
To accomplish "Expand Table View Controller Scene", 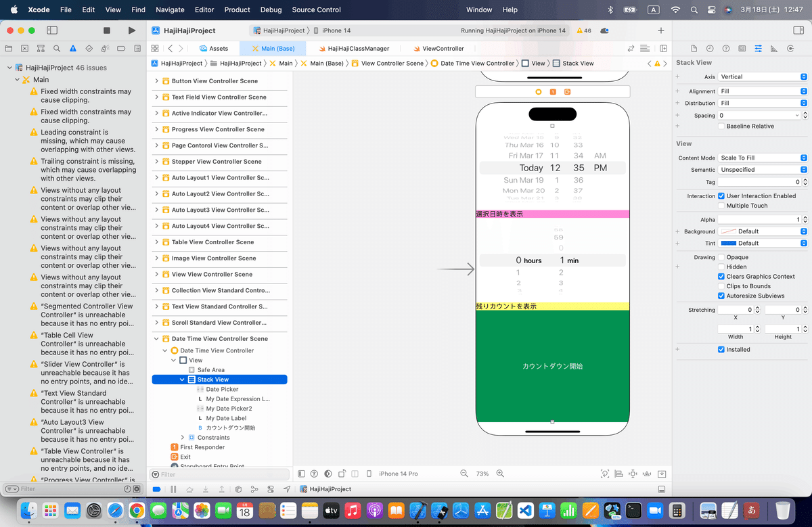I will tap(156, 242).
